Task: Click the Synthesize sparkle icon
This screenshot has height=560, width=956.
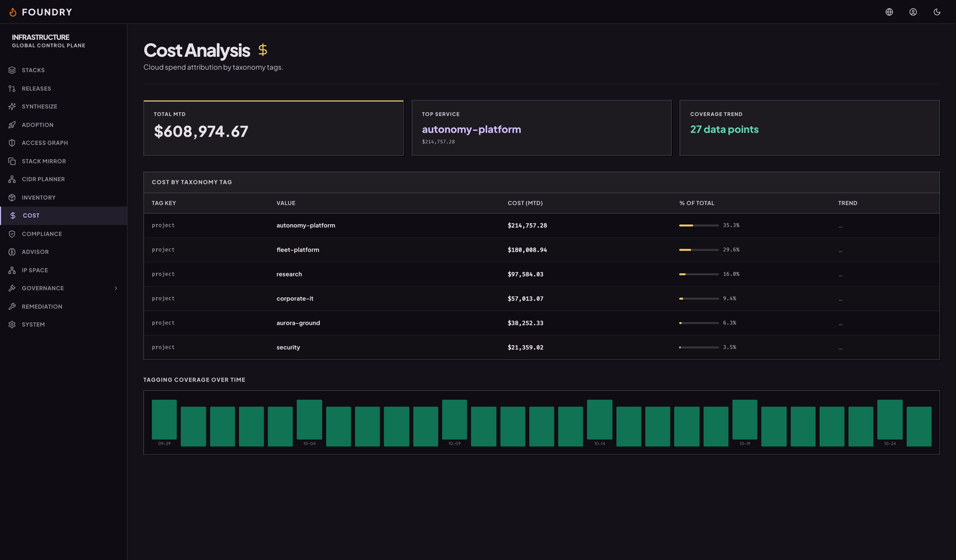Action: (12, 107)
